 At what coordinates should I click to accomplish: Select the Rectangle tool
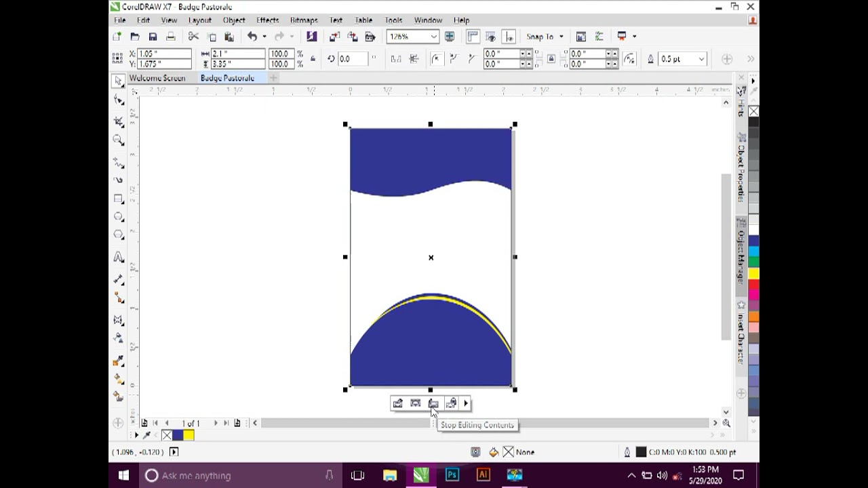[x=119, y=199]
